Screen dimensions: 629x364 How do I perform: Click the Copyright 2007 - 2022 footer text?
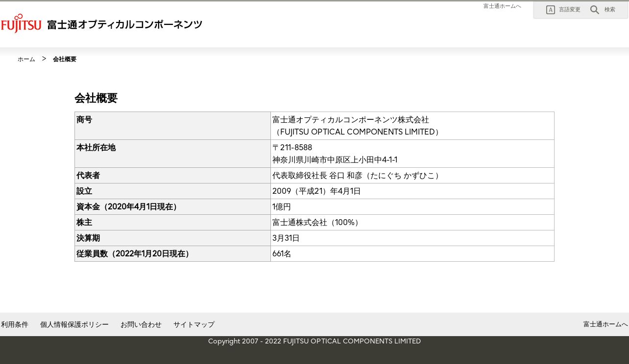click(314, 341)
